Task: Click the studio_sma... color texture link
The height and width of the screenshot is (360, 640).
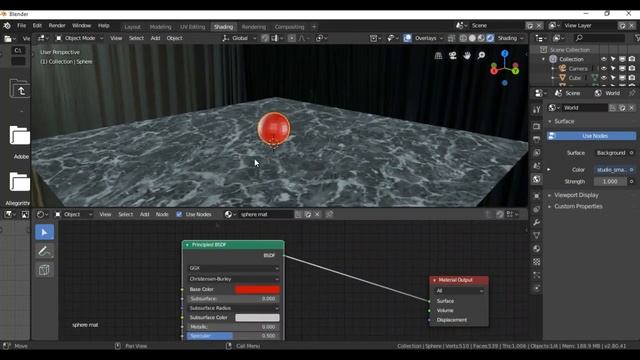Action: [611, 169]
